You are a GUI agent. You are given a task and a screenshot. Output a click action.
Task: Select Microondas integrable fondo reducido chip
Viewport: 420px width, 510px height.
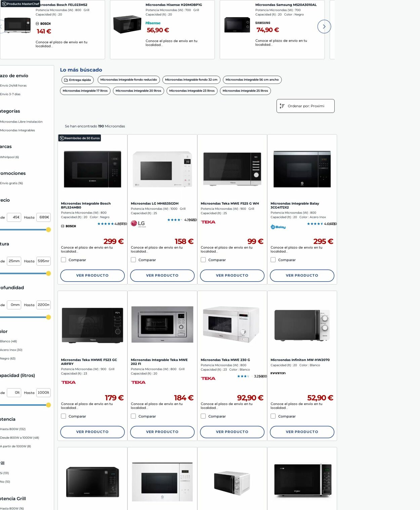[129, 80]
